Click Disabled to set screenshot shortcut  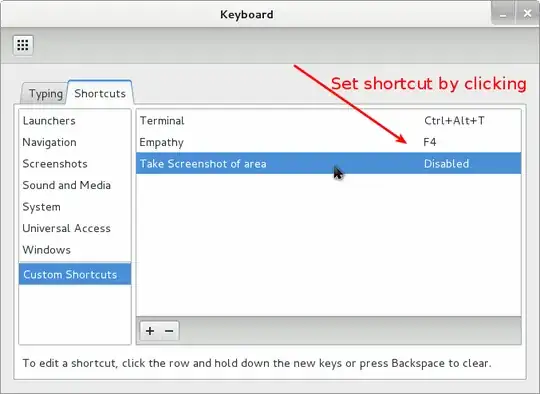(x=446, y=164)
